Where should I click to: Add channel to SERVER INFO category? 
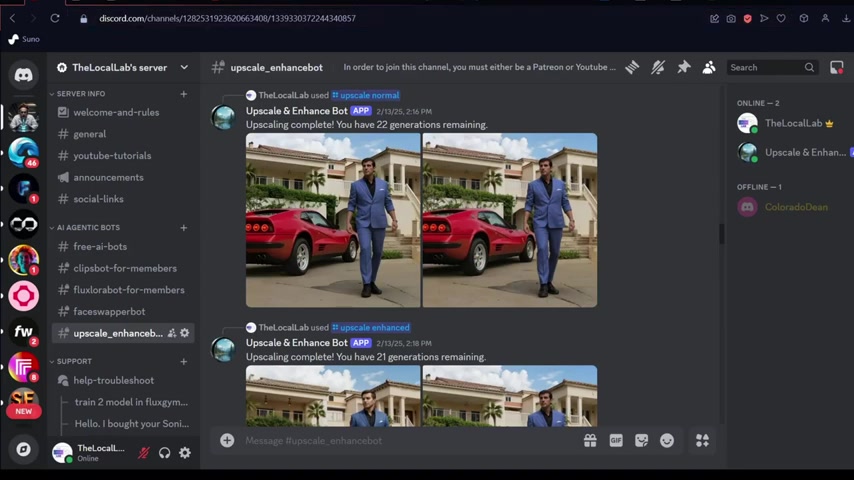click(x=184, y=94)
